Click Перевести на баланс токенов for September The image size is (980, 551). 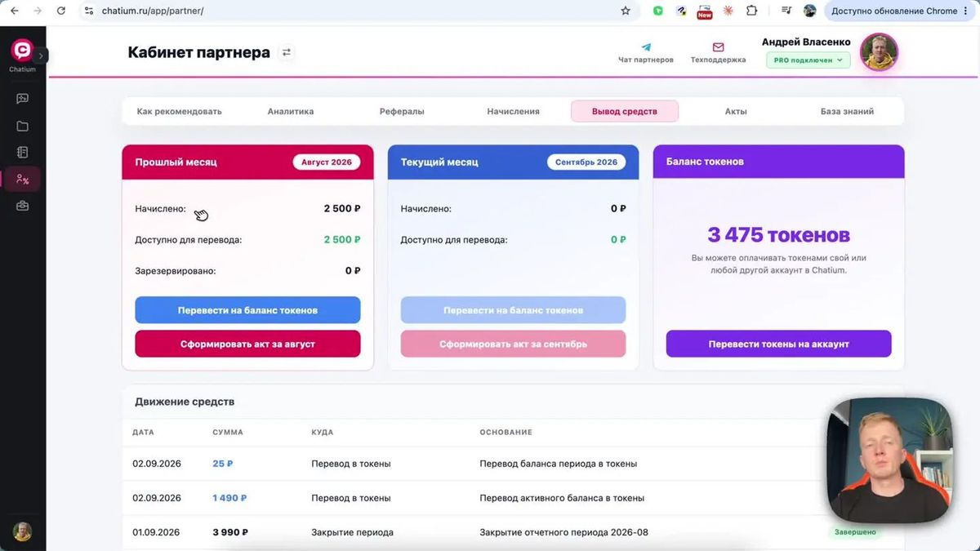(x=513, y=310)
